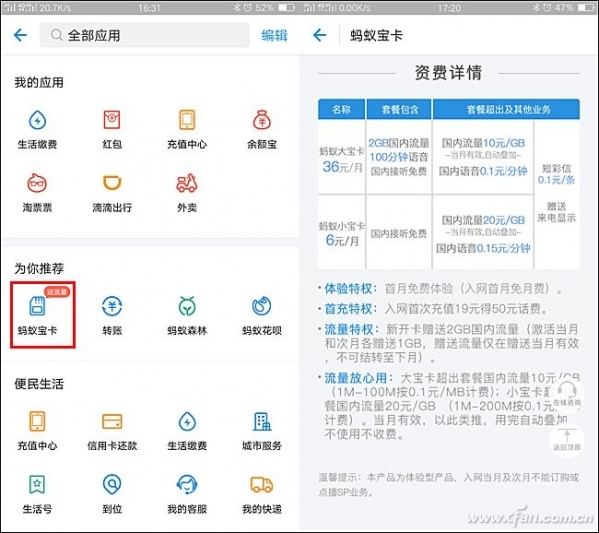
Task: Go back from 蚂蚁宝卡 page
Action: coord(319,35)
